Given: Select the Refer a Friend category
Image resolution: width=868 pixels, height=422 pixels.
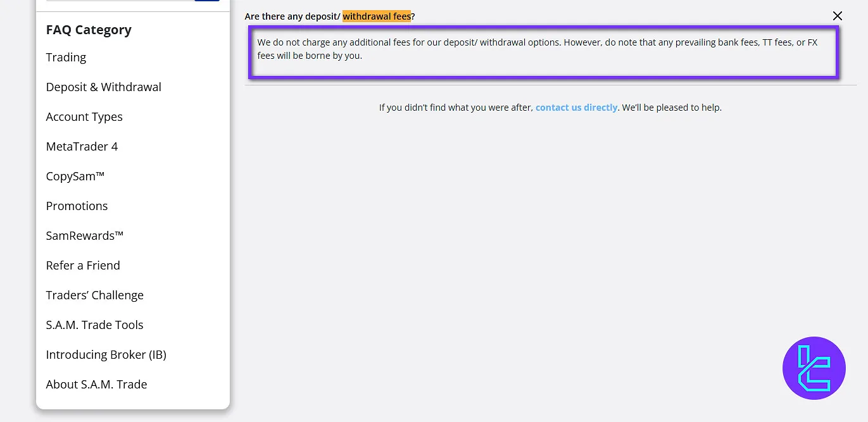Looking at the screenshot, I should coord(83,266).
